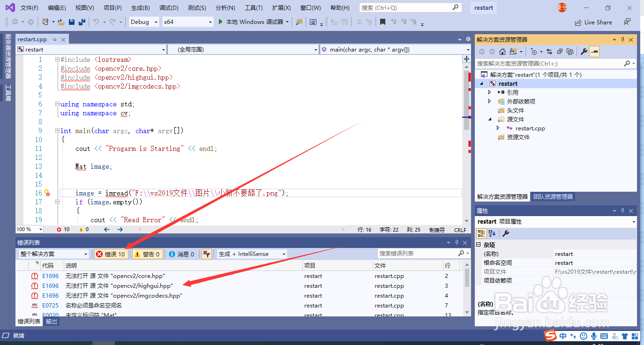Open the 调试(D) menu

(169, 8)
